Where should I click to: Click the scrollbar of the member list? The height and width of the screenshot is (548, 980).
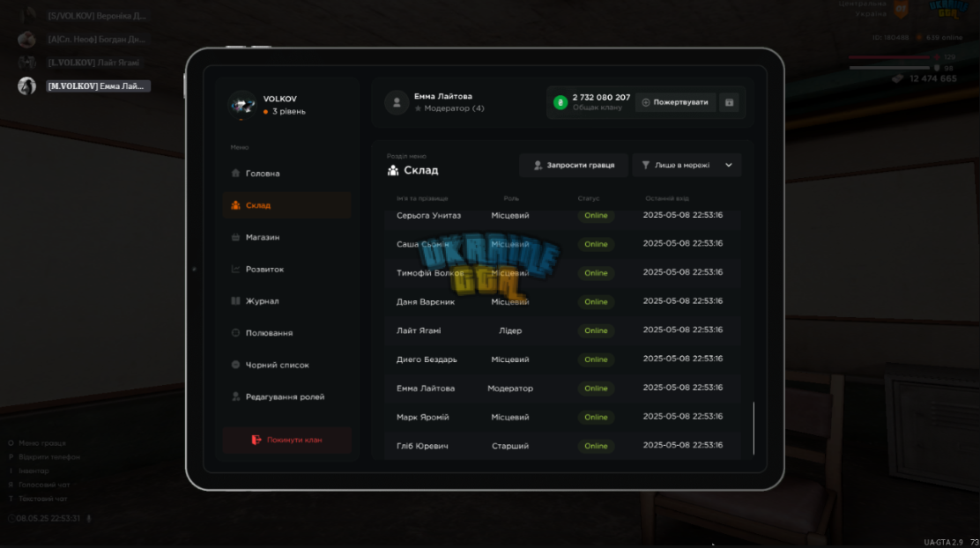754,428
